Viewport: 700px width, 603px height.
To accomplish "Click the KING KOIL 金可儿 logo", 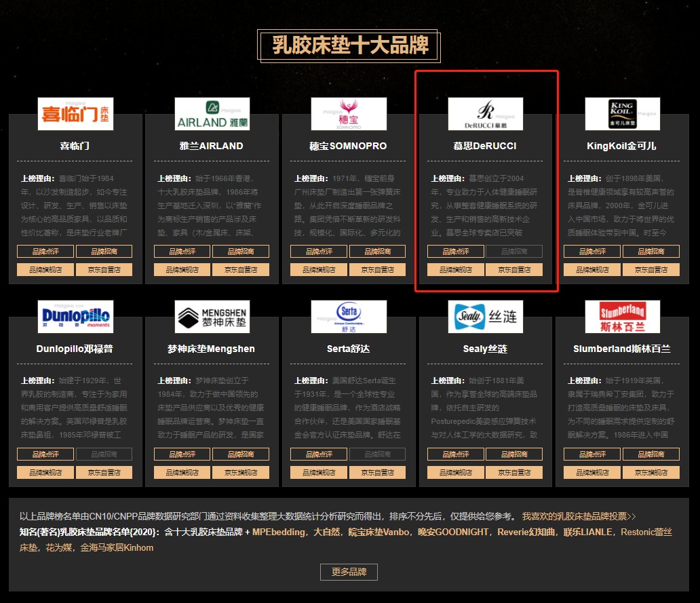I will [622, 113].
